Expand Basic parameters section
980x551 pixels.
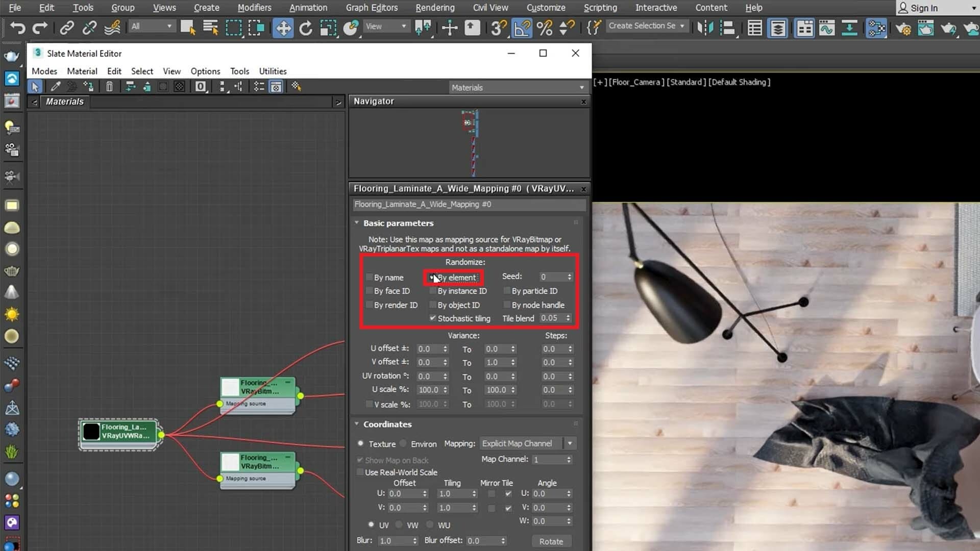[397, 222]
